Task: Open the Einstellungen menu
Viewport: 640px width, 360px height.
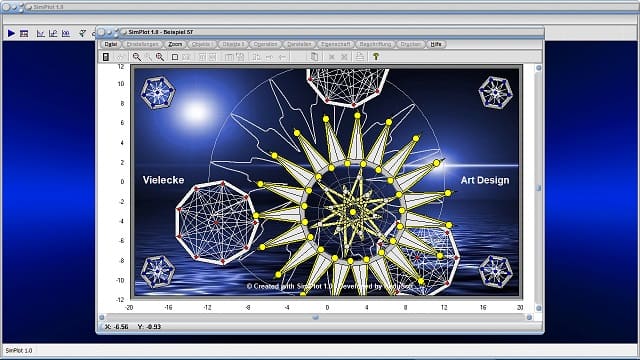Action: pos(142,44)
